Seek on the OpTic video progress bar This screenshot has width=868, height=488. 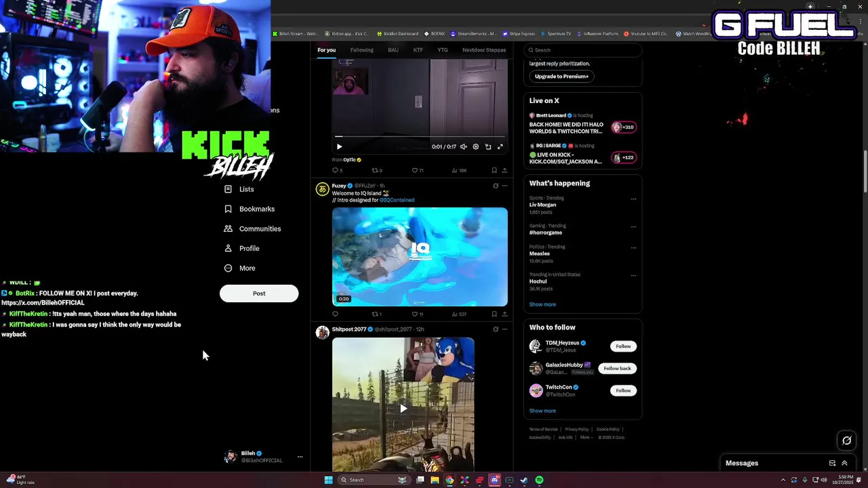tap(420, 136)
